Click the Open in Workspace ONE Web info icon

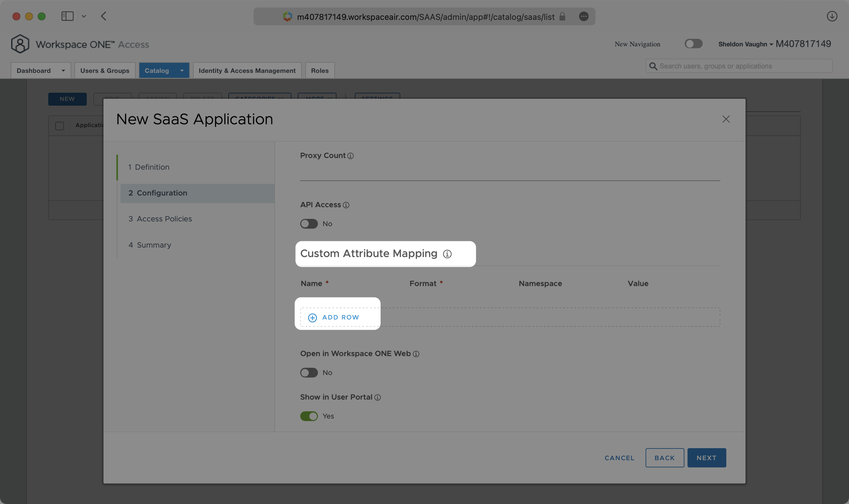416,354
